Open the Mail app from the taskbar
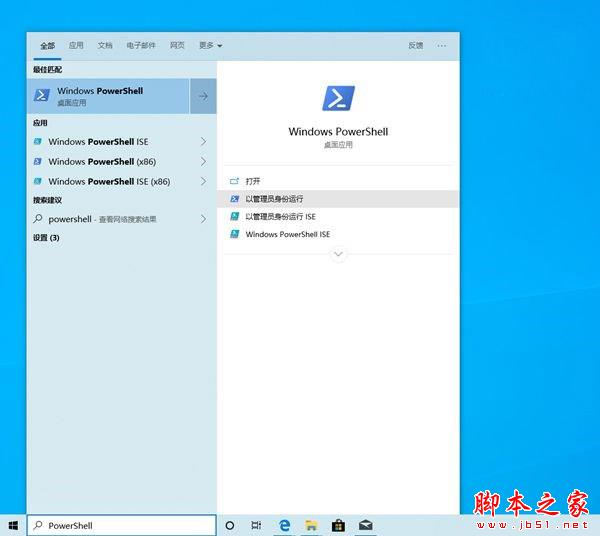The height and width of the screenshot is (536, 600). [x=365, y=525]
